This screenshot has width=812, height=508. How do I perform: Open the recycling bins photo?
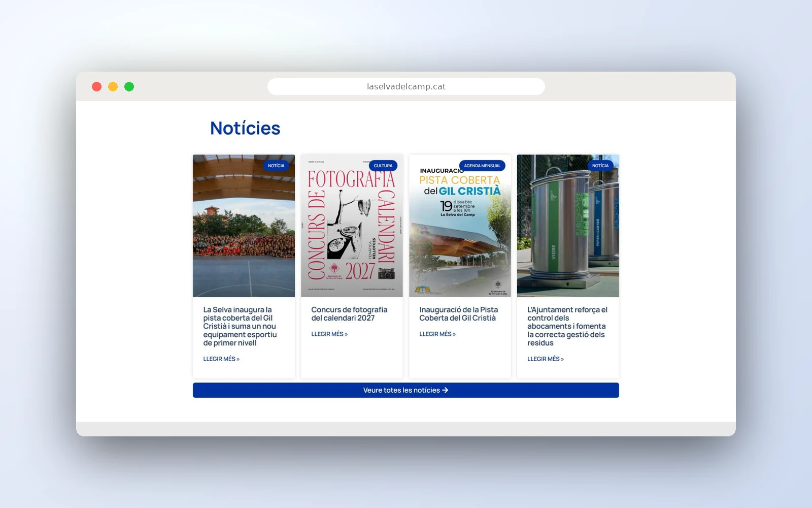[568, 226]
